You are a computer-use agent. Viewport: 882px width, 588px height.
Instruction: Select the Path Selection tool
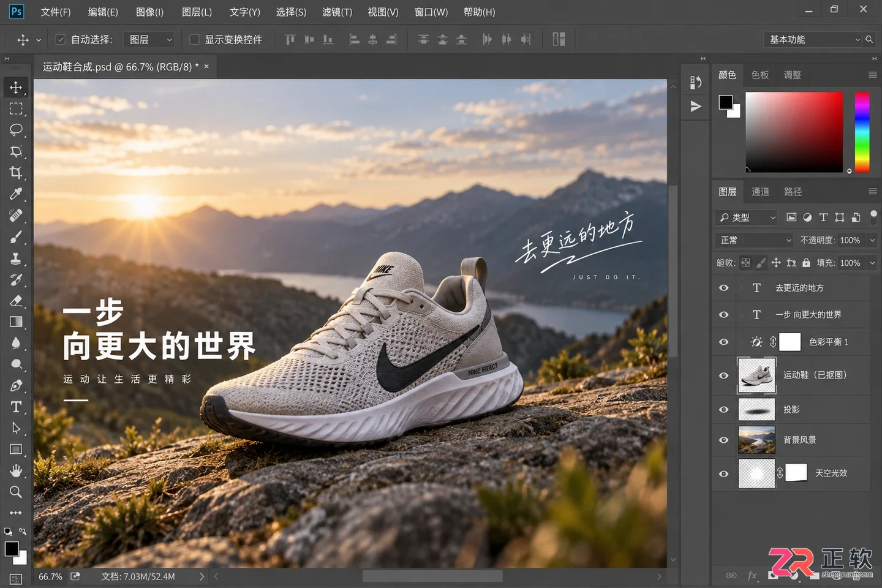point(16,428)
